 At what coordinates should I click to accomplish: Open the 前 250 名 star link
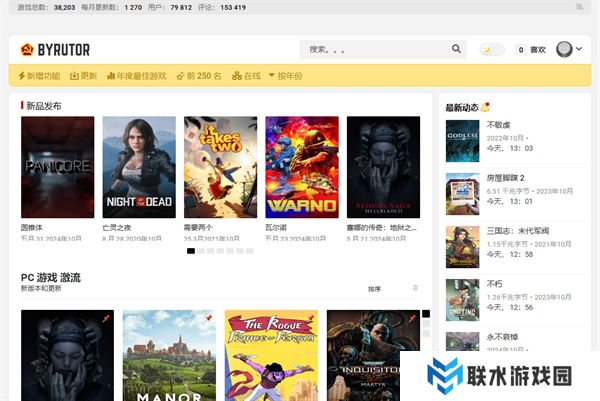click(x=198, y=76)
